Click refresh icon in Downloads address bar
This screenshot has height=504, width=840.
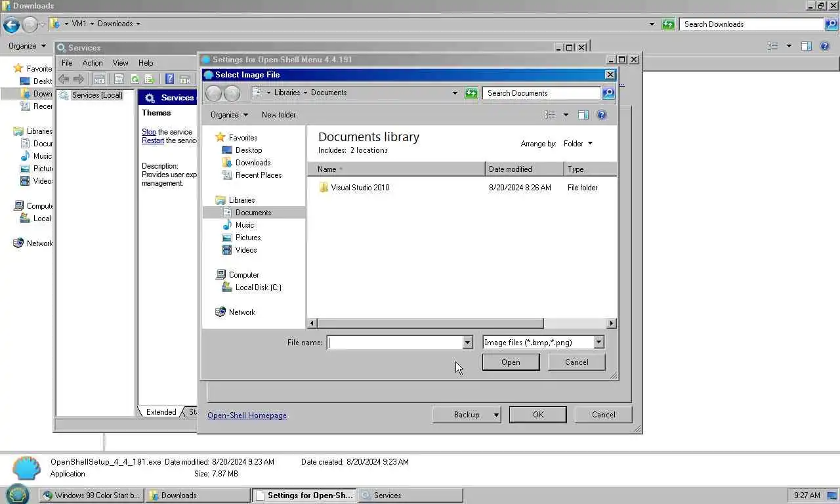tap(668, 24)
